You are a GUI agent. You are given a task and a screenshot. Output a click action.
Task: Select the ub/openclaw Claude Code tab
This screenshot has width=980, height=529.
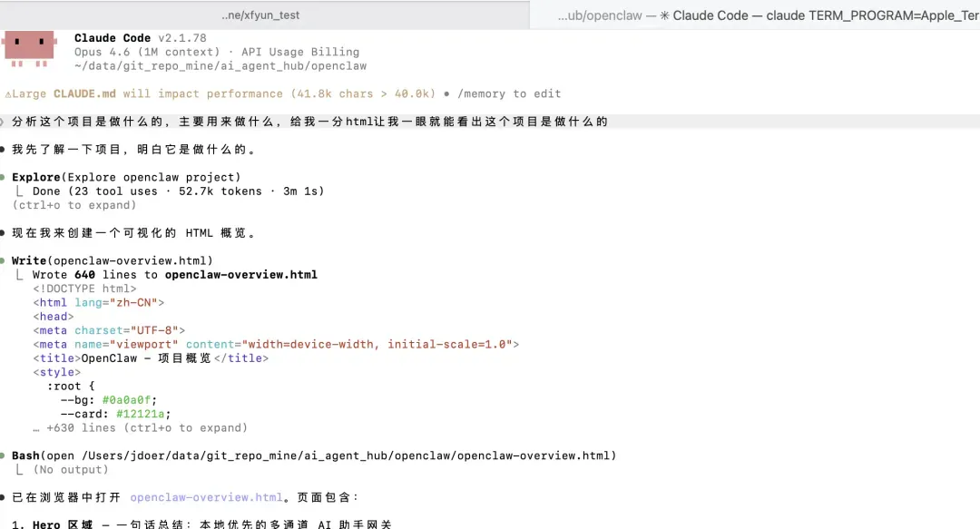pos(755,15)
